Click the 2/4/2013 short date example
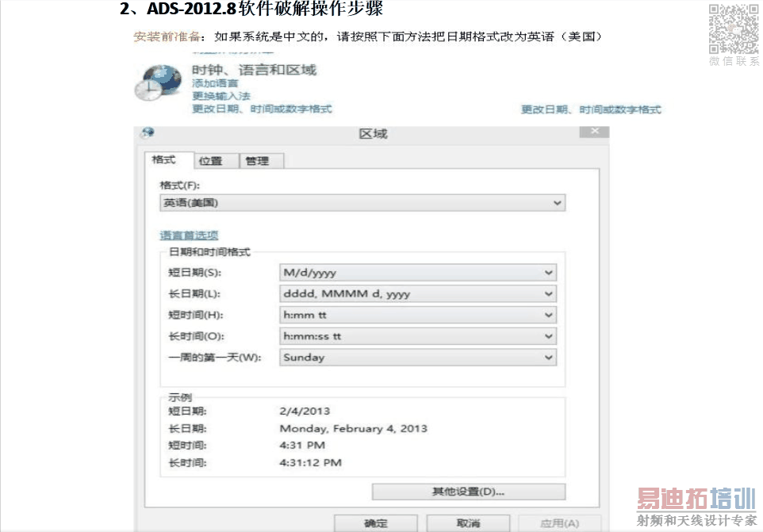The image size is (763, 532). click(x=305, y=411)
